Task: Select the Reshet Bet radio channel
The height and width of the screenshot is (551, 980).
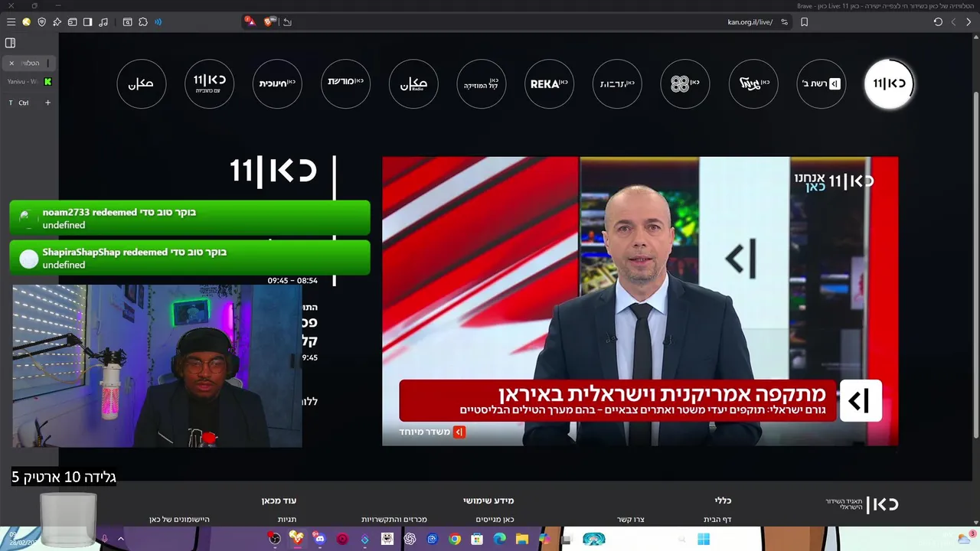Action: [821, 83]
